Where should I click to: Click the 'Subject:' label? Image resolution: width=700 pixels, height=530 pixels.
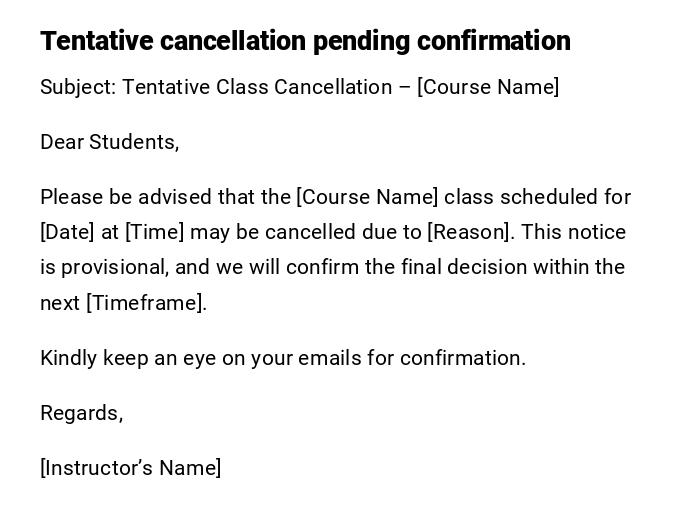click(78, 87)
